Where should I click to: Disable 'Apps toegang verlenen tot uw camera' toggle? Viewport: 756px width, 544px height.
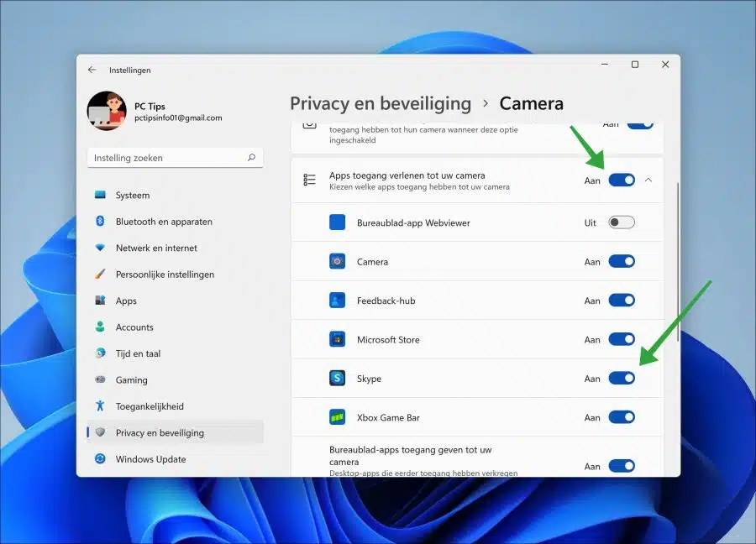pos(622,180)
